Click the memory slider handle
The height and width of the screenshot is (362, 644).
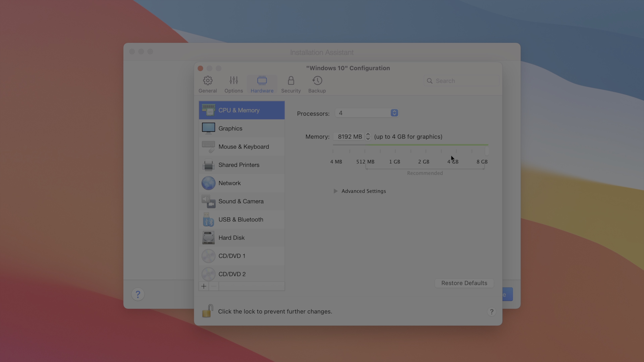pyautogui.click(x=487, y=151)
